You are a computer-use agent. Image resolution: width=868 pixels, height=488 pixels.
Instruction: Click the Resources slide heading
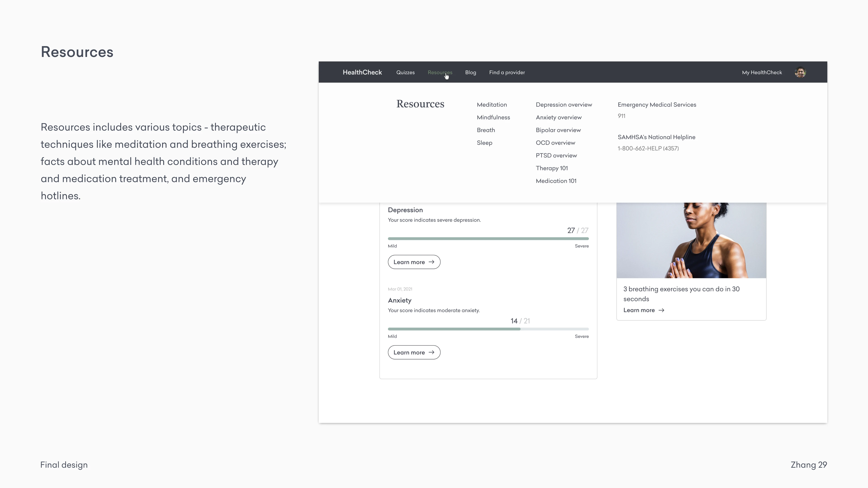77,52
